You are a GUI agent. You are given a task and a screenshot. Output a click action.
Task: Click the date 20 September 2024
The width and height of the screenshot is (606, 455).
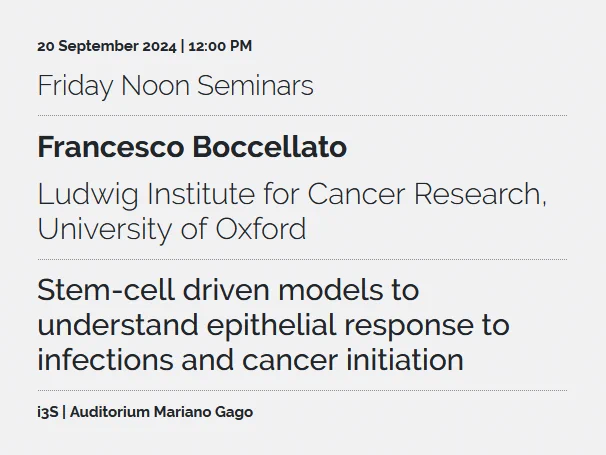(x=107, y=46)
